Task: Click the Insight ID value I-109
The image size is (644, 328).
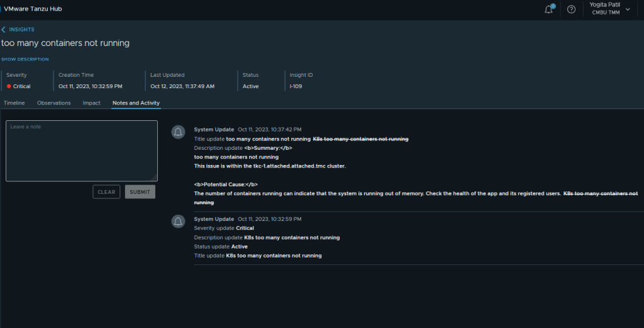Action: (296, 86)
